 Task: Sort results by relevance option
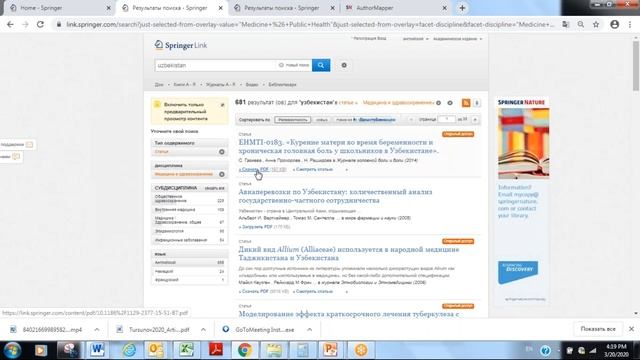[x=292, y=120]
